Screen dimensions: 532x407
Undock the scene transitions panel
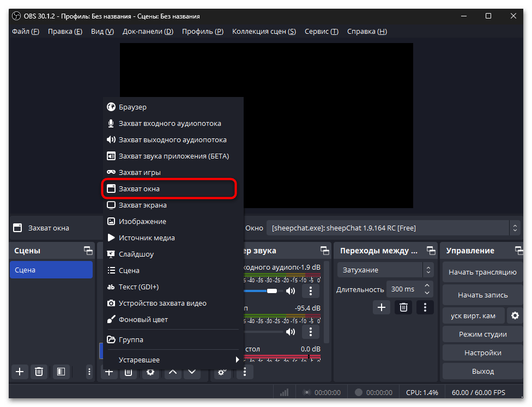tap(431, 251)
